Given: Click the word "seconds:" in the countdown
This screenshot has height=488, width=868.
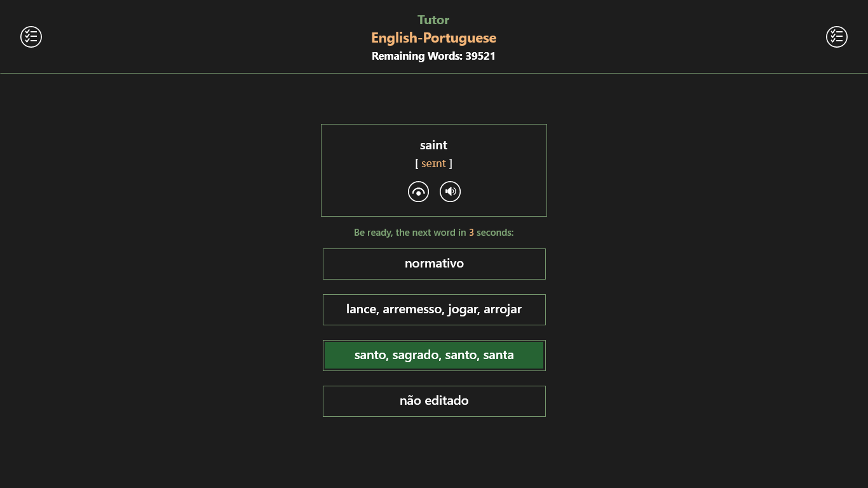Looking at the screenshot, I should click(x=495, y=233).
